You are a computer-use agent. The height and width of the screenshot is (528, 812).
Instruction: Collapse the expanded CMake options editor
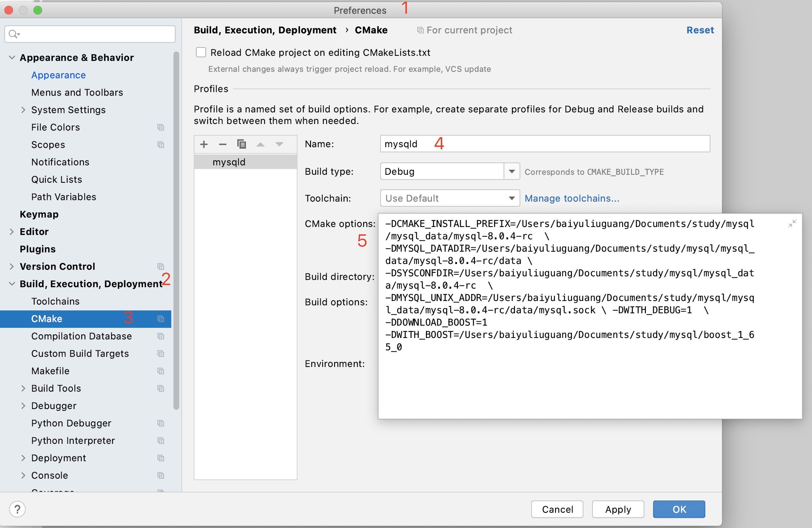click(x=792, y=223)
